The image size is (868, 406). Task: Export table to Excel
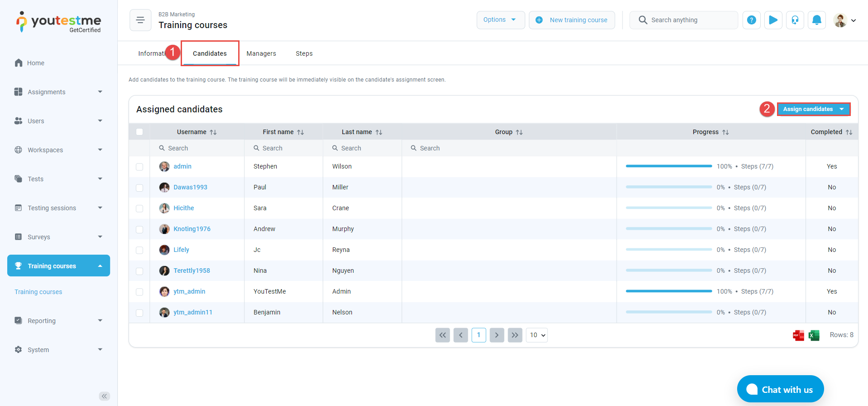tap(814, 335)
